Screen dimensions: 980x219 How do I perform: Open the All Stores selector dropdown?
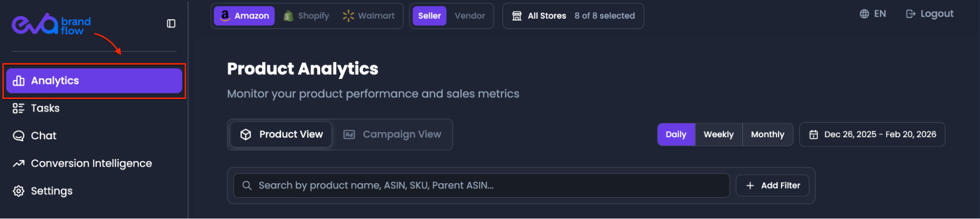573,16
